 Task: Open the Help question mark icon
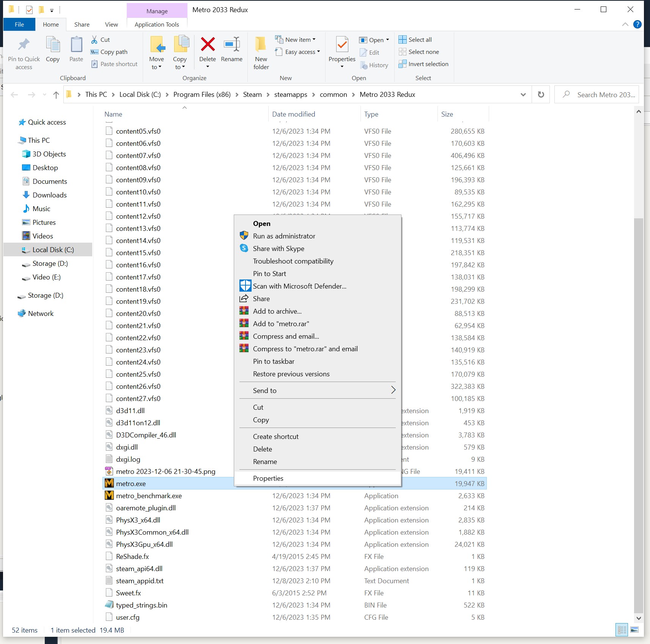point(637,24)
